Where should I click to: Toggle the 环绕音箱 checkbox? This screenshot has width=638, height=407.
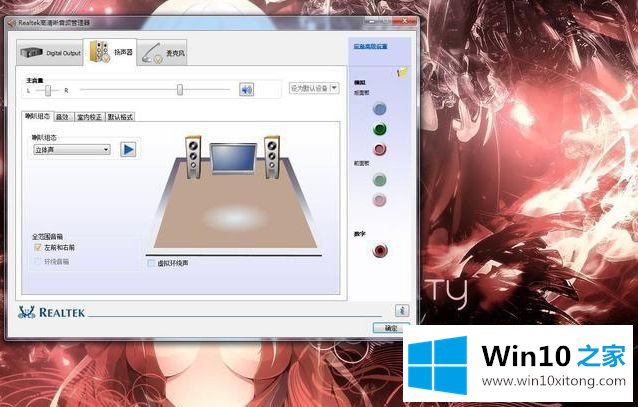click(x=38, y=261)
